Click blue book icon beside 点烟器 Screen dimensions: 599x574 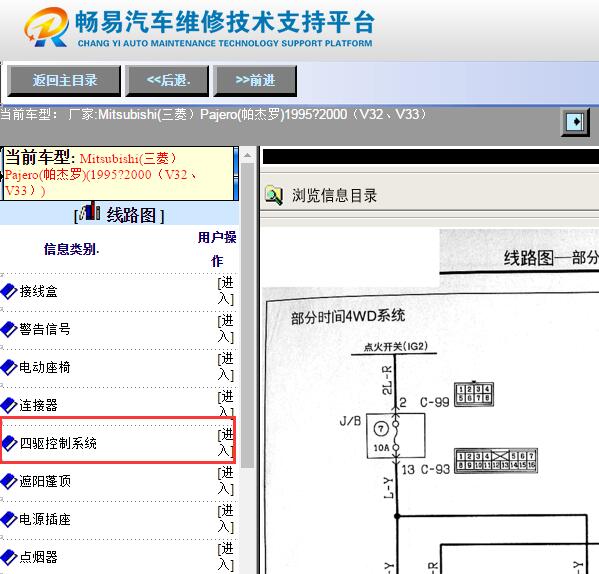point(9,557)
